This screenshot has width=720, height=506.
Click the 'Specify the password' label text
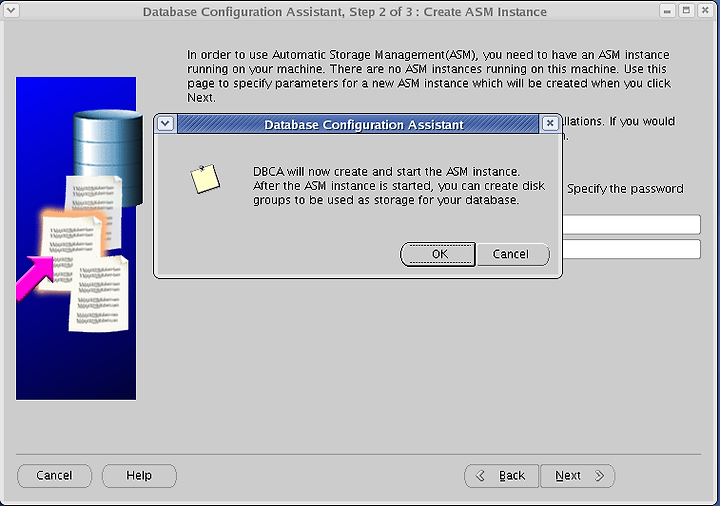(x=625, y=189)
